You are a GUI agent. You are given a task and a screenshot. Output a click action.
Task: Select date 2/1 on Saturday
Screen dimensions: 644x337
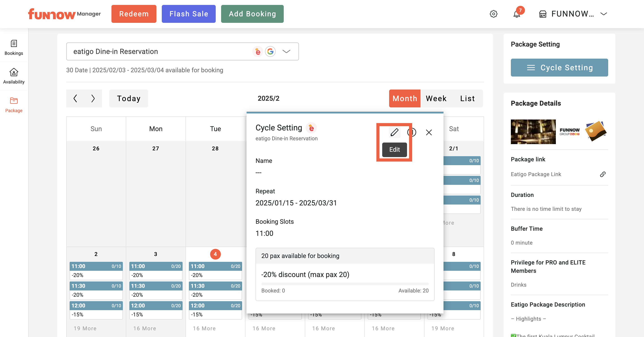click(x=454, y=149)
